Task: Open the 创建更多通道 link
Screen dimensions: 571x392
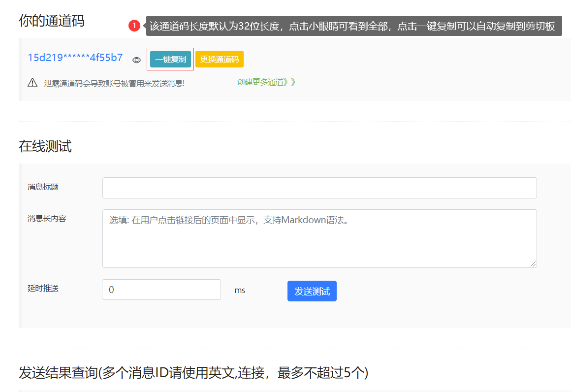Action: click(x=266, y=82)
